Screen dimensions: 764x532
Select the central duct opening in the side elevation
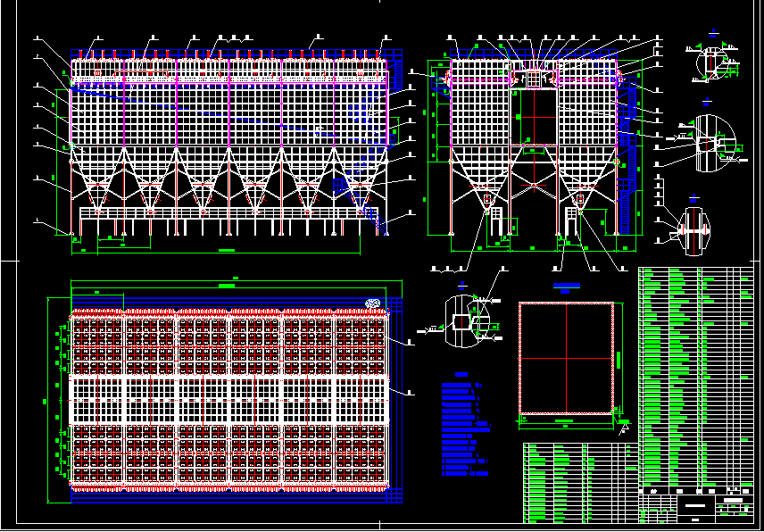coord(534,117)
